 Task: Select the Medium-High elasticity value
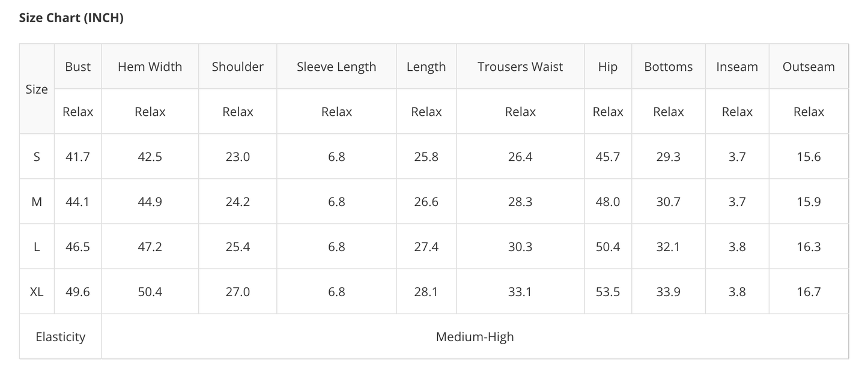(475, 337)
